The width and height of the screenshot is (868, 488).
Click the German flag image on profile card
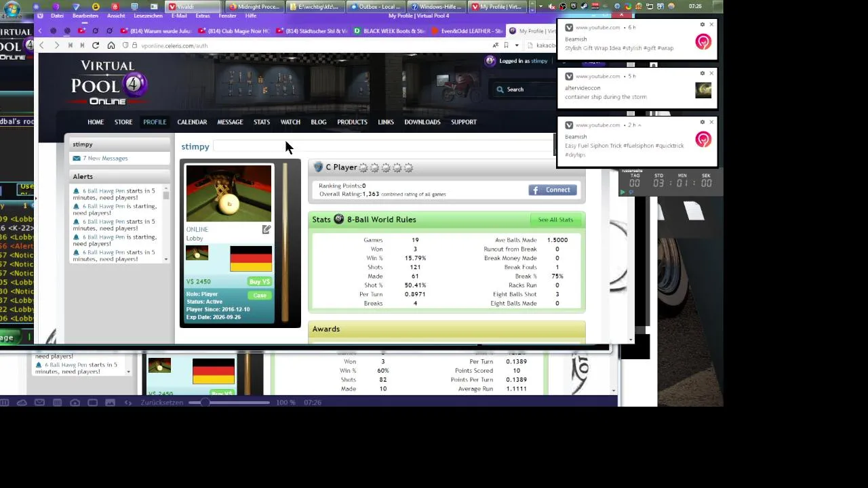[x=251, y=258]
